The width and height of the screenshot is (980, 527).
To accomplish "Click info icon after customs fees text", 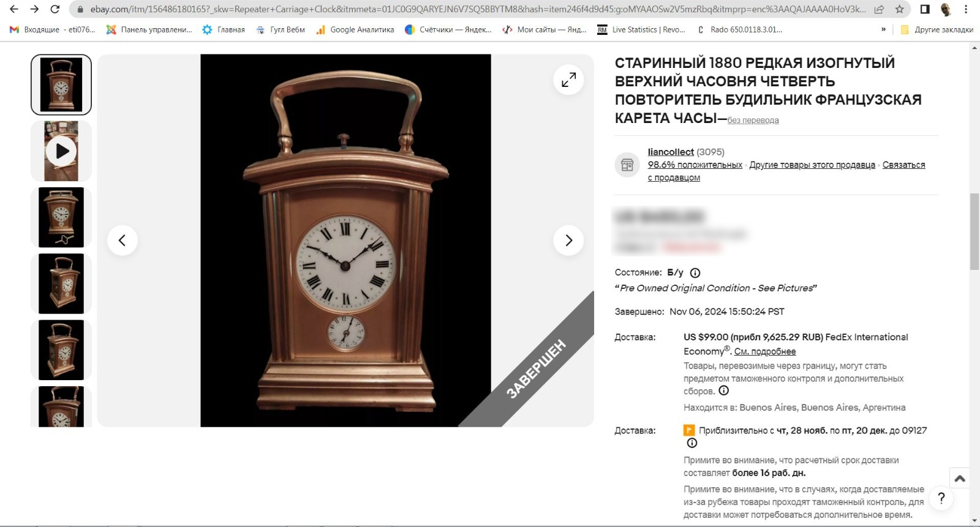I will 723,391.
